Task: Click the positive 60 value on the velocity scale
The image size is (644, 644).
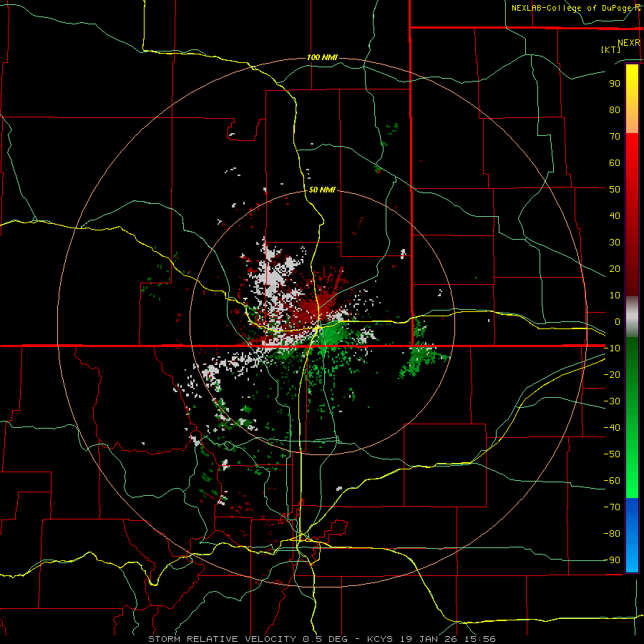Action: point(615,163)
